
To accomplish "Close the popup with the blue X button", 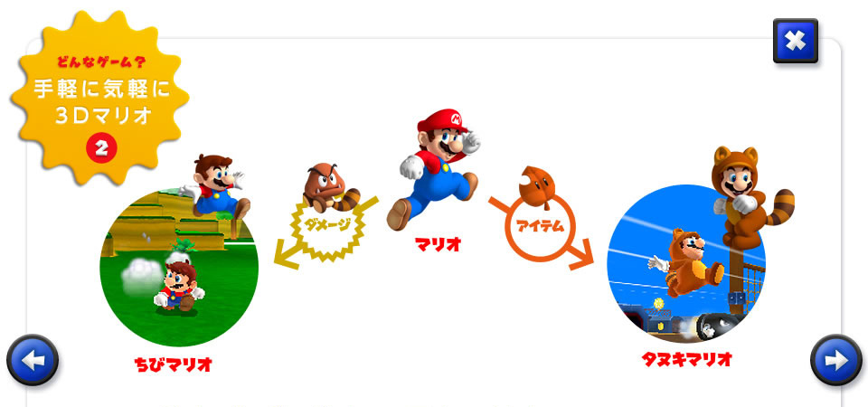I will point(796,41).
